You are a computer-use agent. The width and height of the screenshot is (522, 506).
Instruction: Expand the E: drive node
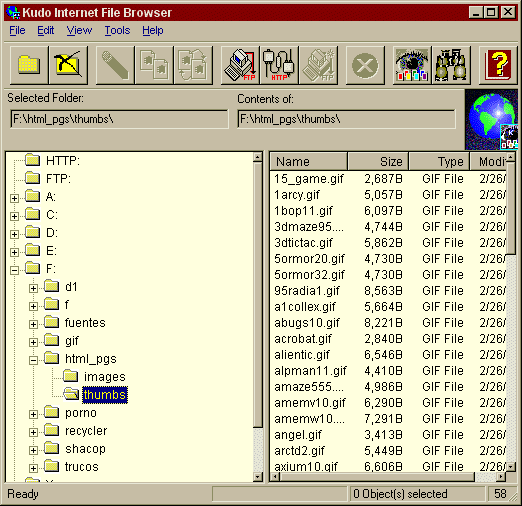[14, 252]
